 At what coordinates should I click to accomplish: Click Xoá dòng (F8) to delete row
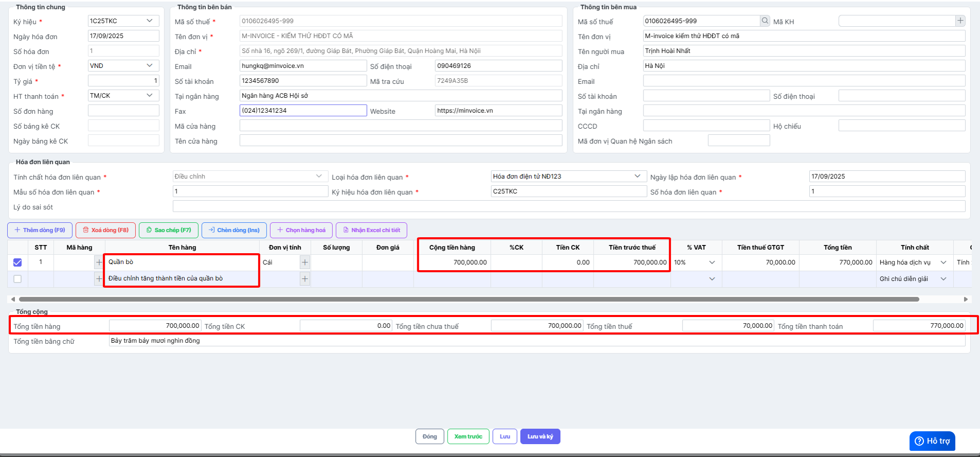(106, 230)
